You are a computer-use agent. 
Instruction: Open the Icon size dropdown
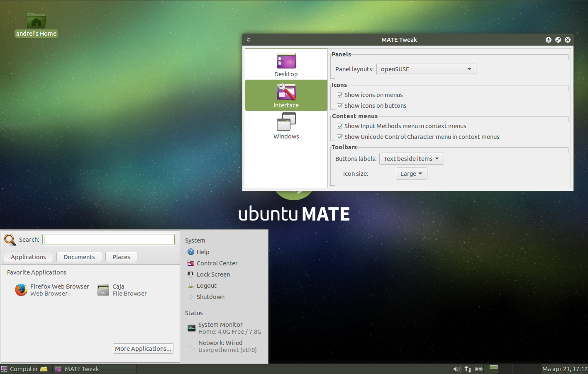411,173
